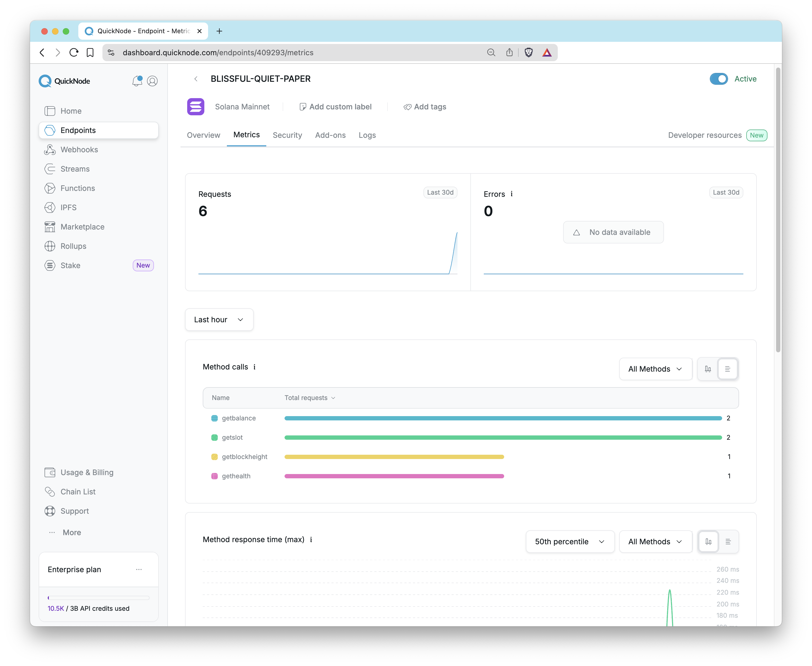
Task: Open All Methods dropdown in response time
Action: point(655,542)
